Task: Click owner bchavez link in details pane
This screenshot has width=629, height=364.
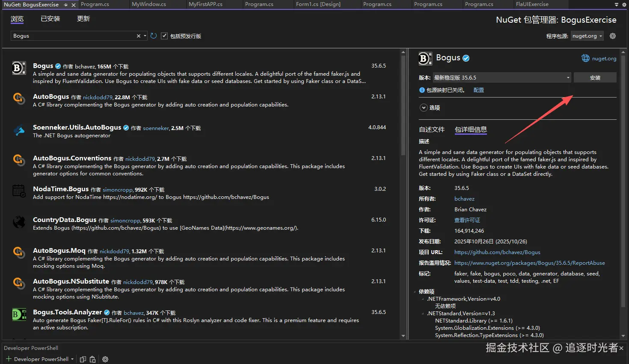Action: click(x=464, y=199)
